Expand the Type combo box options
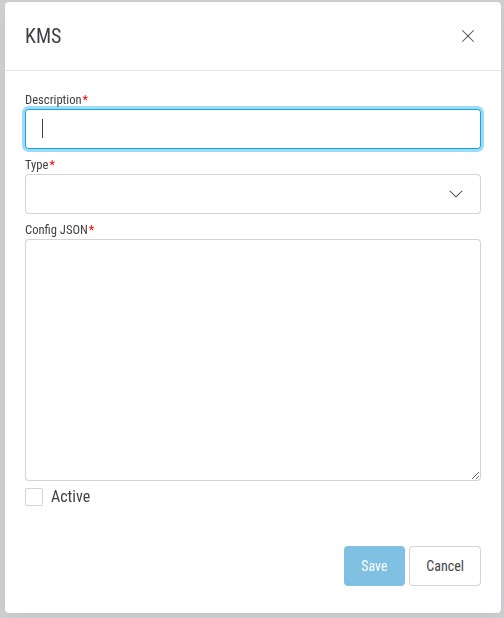The width and height of the screenshot is (504, 618). pyautogui.click(x=253, y=194)
